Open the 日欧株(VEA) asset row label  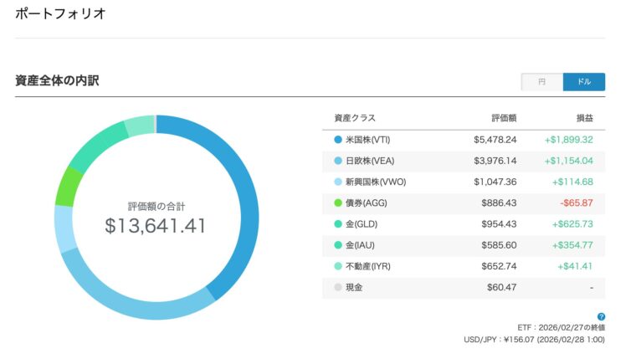[x=369, y=161]
